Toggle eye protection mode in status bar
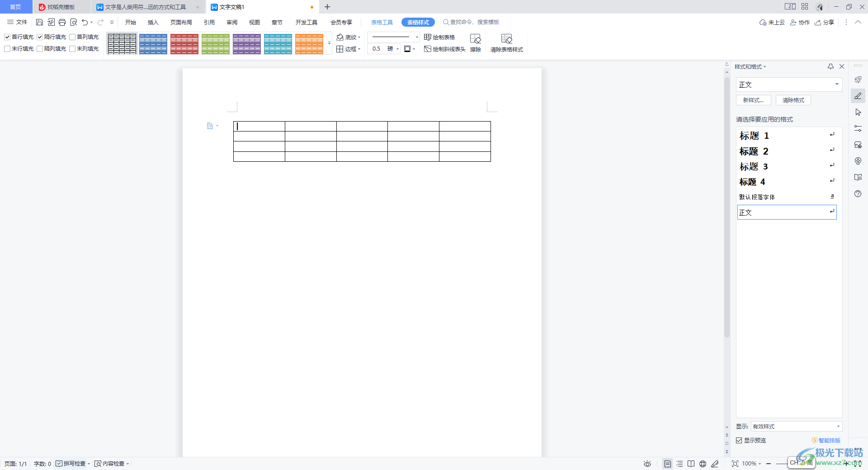 (647, 464)
